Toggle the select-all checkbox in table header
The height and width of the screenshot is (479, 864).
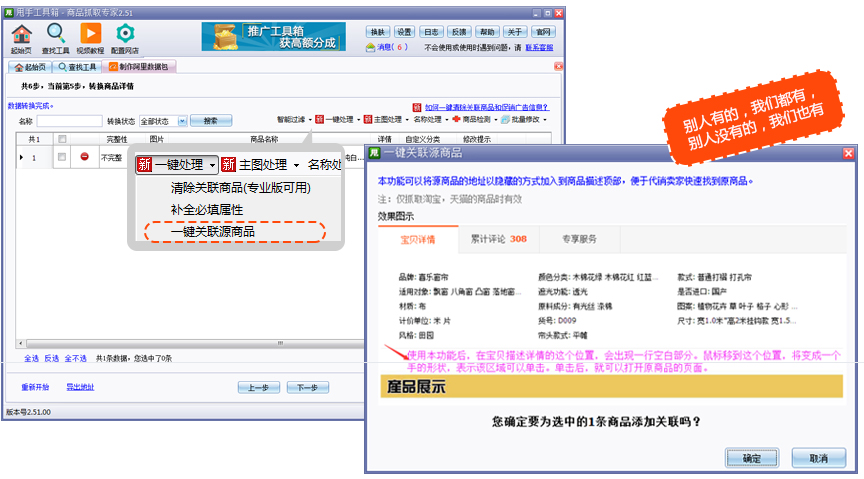pyautogui.click(x=62, y=139)
